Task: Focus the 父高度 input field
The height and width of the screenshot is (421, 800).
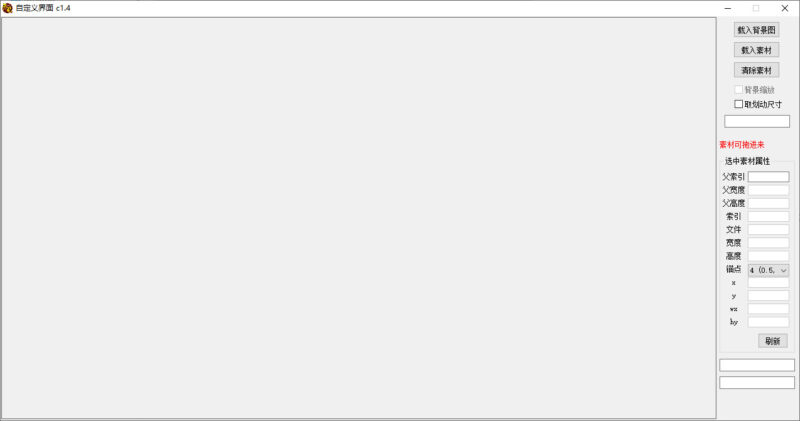Action: pos(768,203)
